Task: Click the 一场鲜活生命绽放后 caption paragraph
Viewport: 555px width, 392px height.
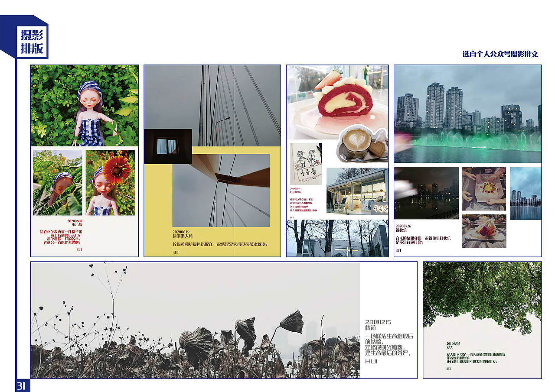Action: point(388,345)
